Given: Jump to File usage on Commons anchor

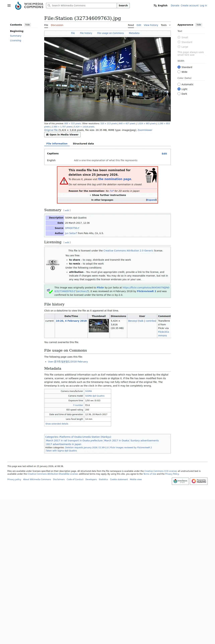Looking at the screenshot, I should 110,33.
